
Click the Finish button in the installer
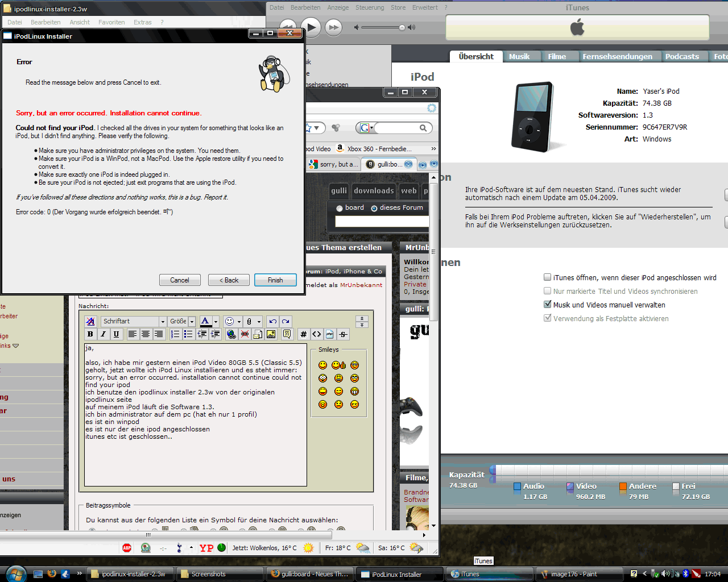[275, 280]
